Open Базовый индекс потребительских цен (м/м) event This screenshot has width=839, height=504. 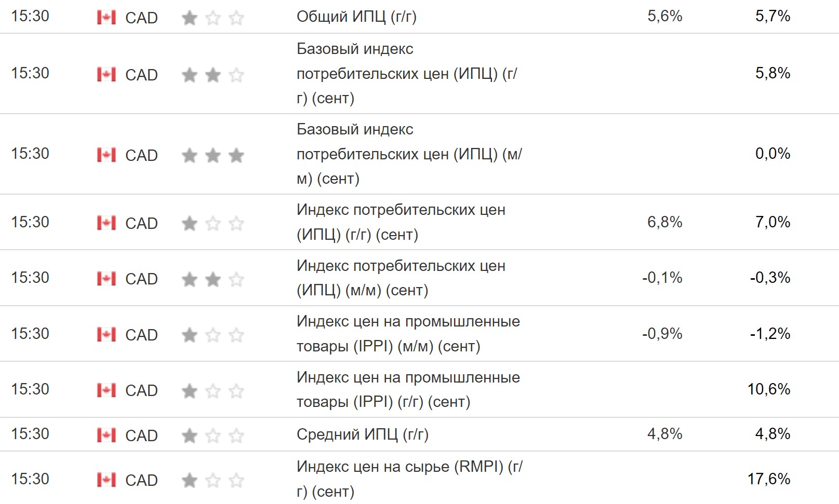409,154
